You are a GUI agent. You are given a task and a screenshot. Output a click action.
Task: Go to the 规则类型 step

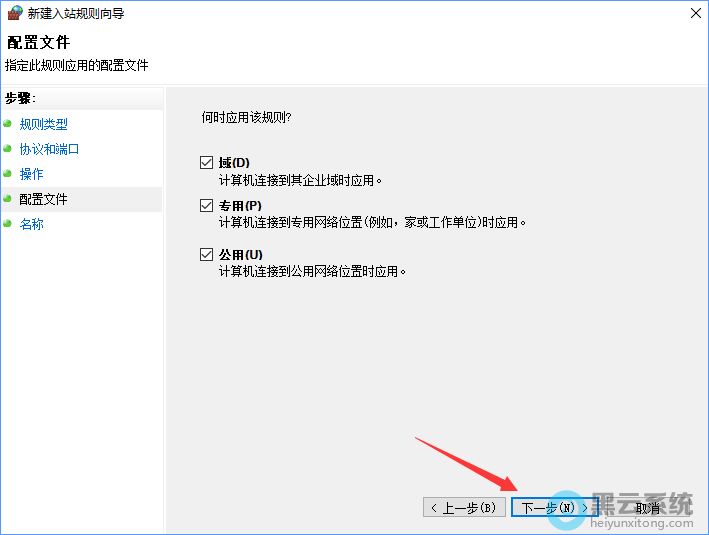[x=44, y=124]
